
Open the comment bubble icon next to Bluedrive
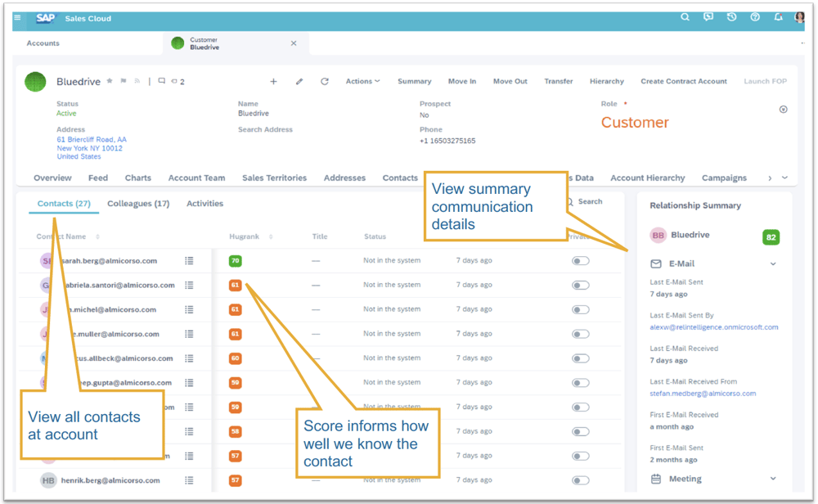(x=162, y=81)
